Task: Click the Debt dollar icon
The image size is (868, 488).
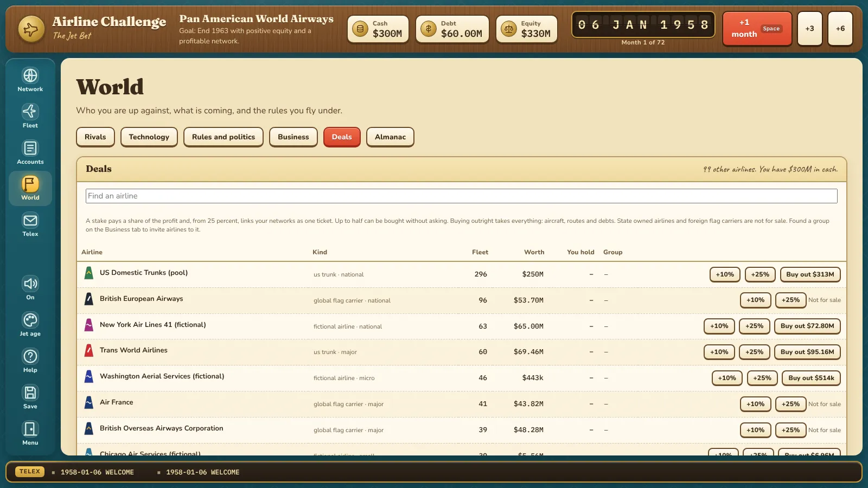Action: click(x=429, y=29)
